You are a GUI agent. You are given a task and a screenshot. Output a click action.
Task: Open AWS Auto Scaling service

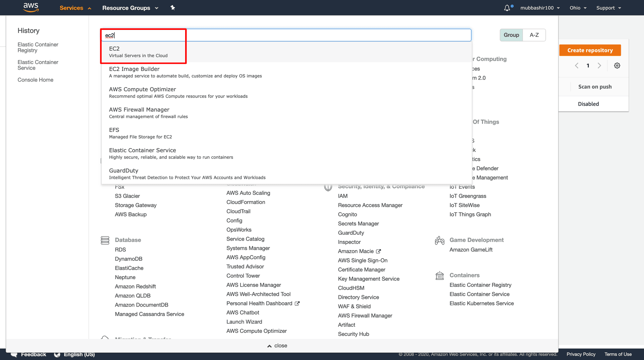pos(248,193)
